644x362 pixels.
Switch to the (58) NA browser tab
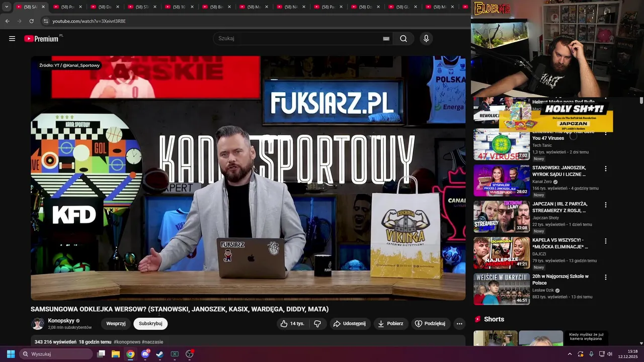[291, 7]
